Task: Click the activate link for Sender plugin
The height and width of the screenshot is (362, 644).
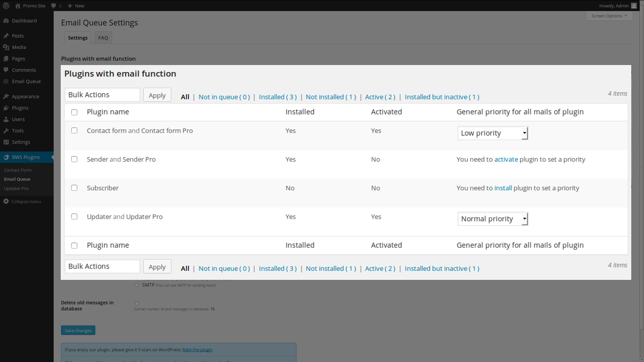Action: coord(506,159)
